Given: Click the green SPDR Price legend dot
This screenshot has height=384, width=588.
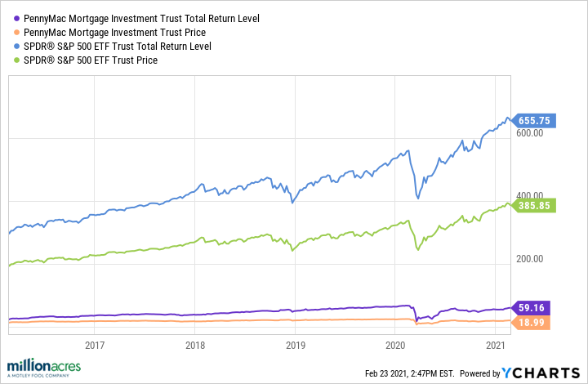Looking at the screenshot, I should pos(16,60).
